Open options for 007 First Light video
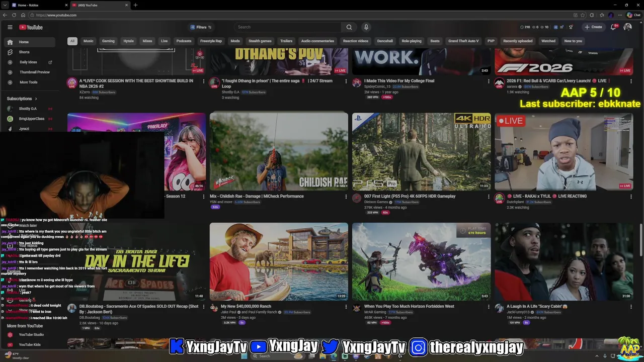The image size is (644, 362). tap(488, 197)
